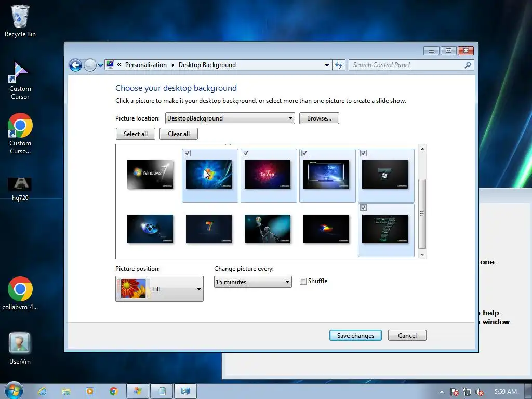Select the hq720 desktop file icon

(20, 189)
